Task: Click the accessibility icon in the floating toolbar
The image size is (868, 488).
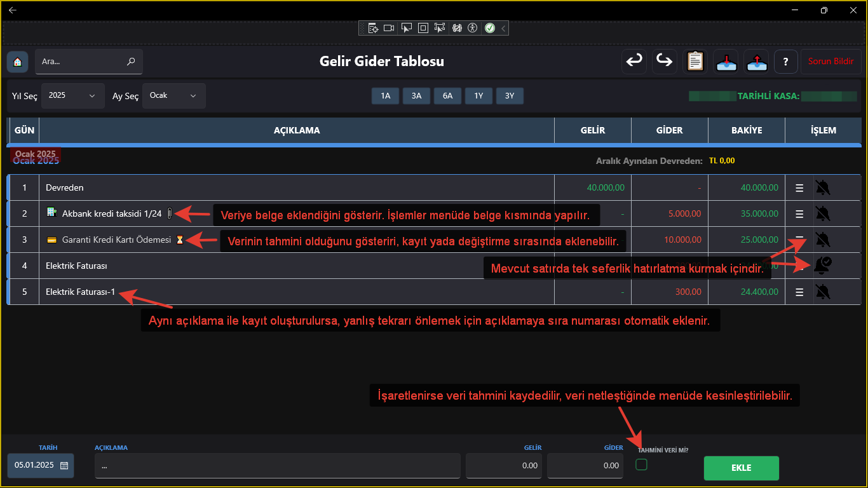Action: coord(472,27)
